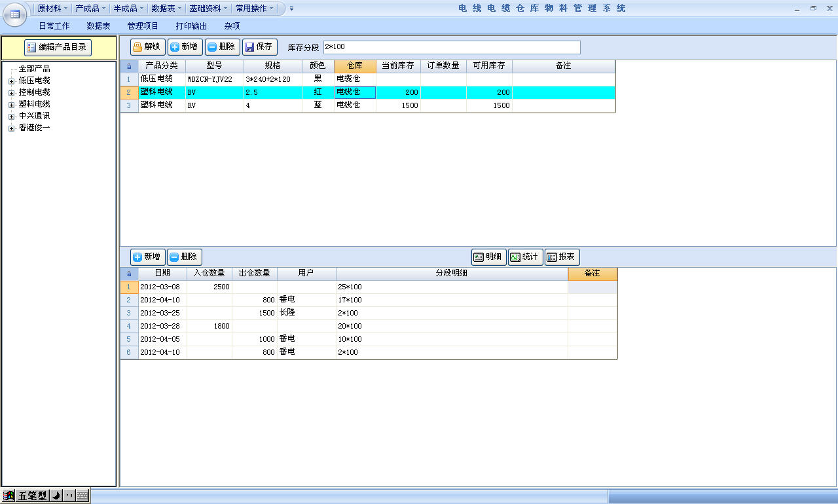The image size is (838, 504).
Task: Open the 基础资料 dropdown menu
Action: (x=208, y=9)
